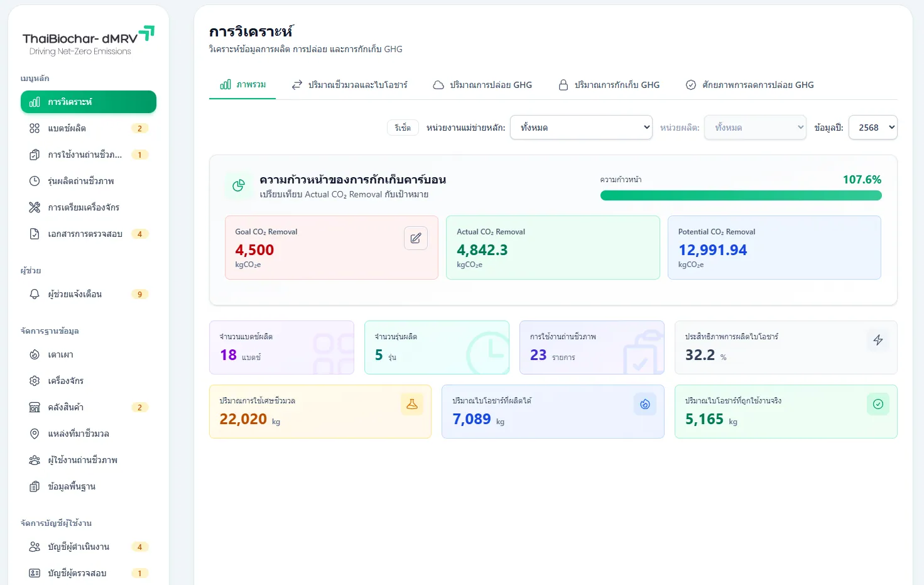This screenshot has width=924, height=585.
Task: Switch to the ภาพรวม tab
Action: 242,85
